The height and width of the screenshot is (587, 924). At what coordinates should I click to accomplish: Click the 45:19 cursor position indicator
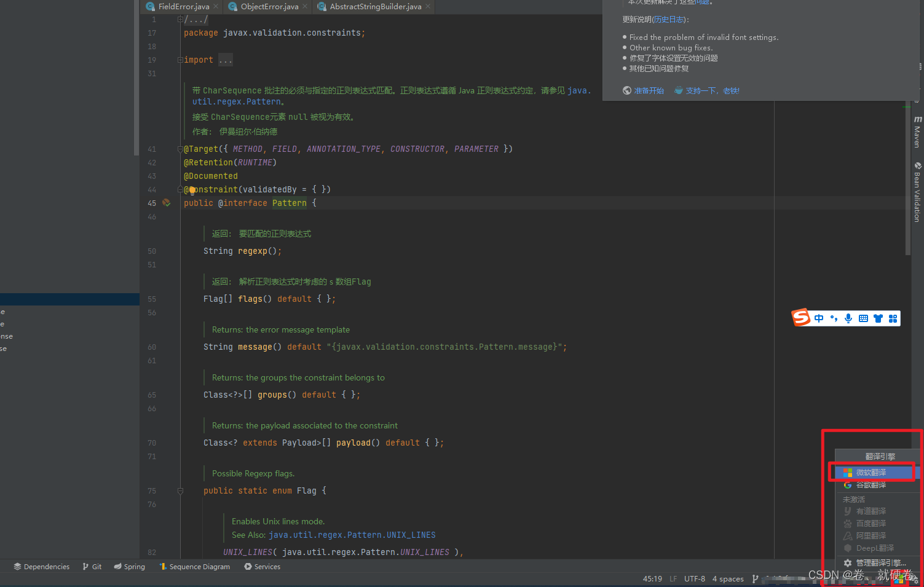tap(652, 579)
